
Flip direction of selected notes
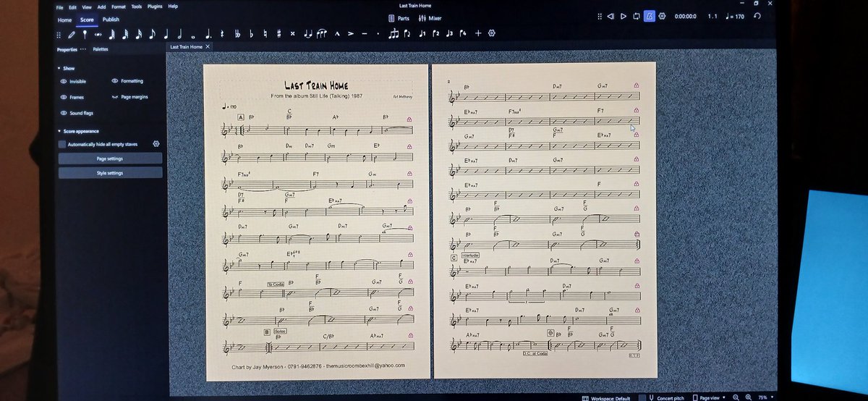(407, 33)
